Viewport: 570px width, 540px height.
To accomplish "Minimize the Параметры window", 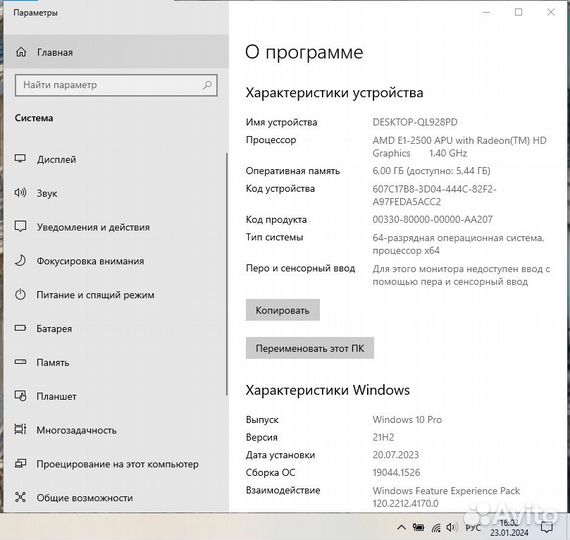I will click(486, 12).
